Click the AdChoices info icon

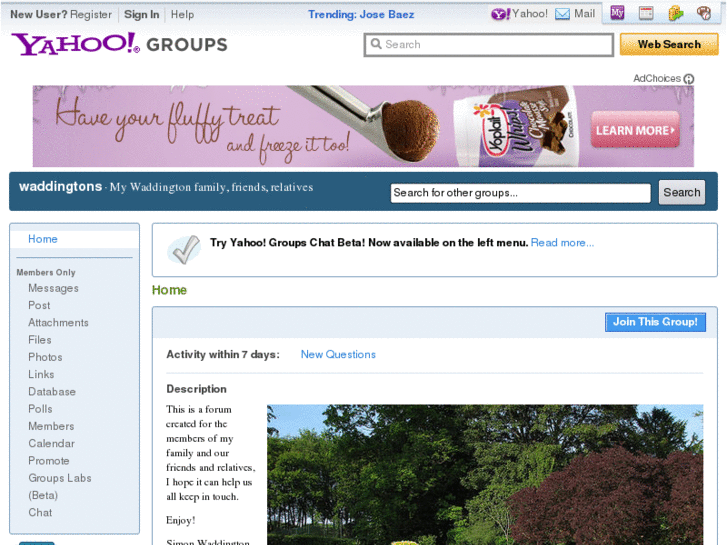coord(689,79)
